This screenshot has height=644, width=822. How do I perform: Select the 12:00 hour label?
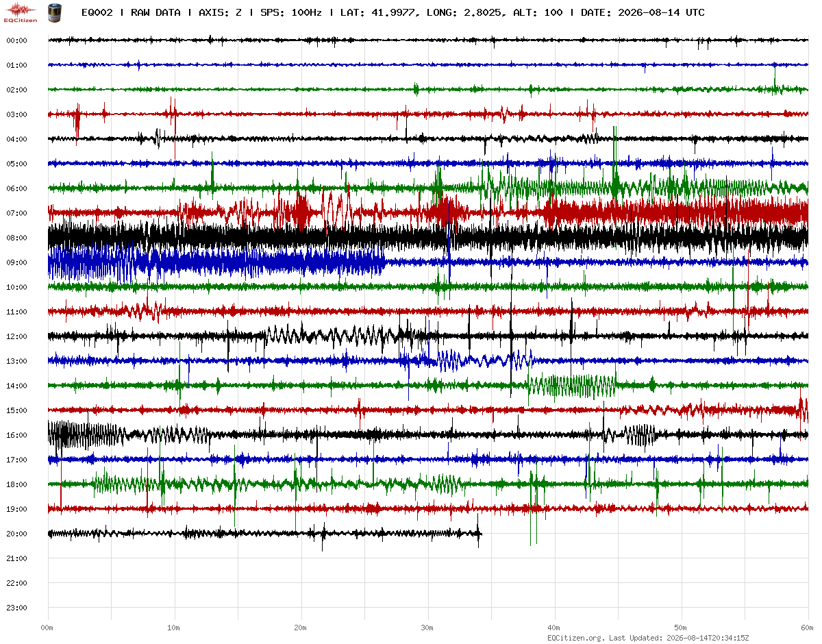click(16, 336)
